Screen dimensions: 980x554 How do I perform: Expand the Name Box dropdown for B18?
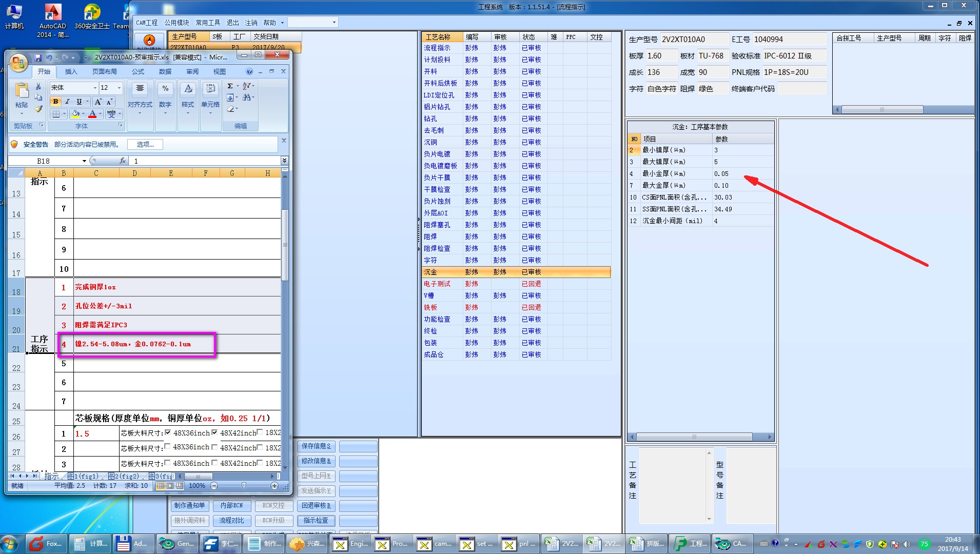pos(84,161)
